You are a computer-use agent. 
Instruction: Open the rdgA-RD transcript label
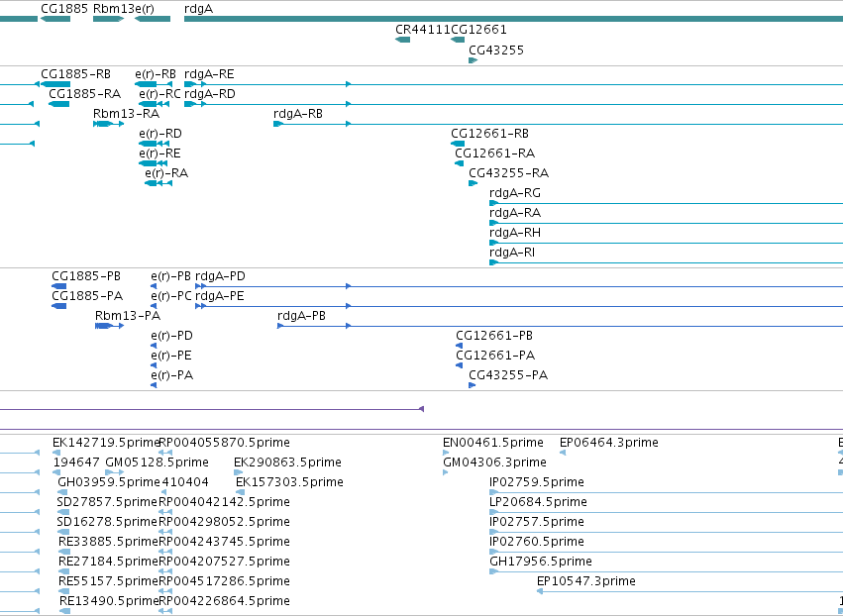[x=210, y=94]
